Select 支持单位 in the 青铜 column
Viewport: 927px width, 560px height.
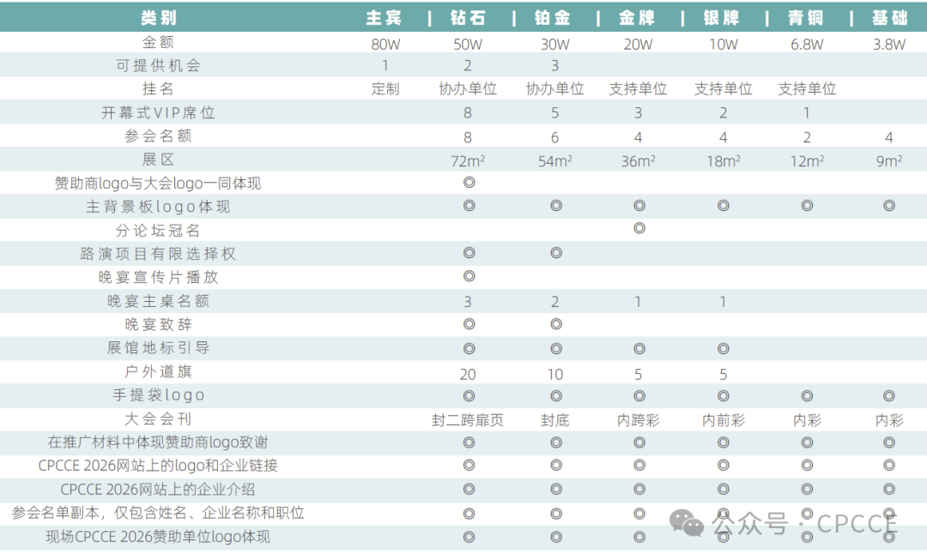(x=807, y=88)
